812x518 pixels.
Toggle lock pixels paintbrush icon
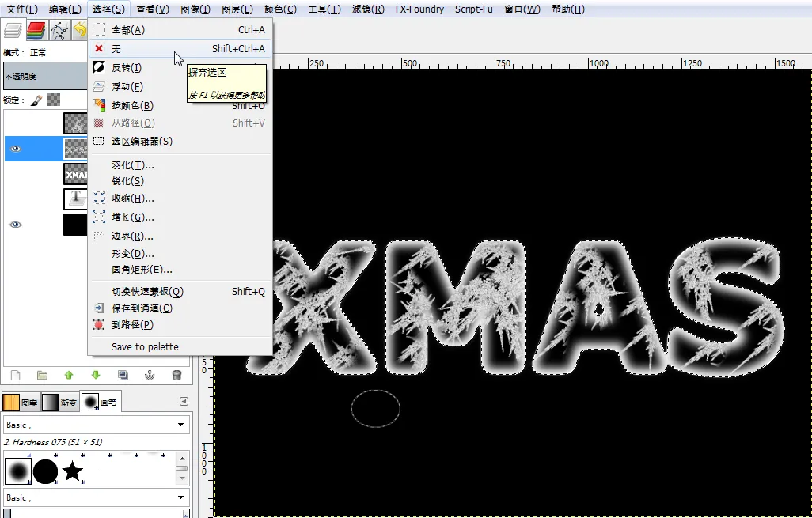click(36, 100)
